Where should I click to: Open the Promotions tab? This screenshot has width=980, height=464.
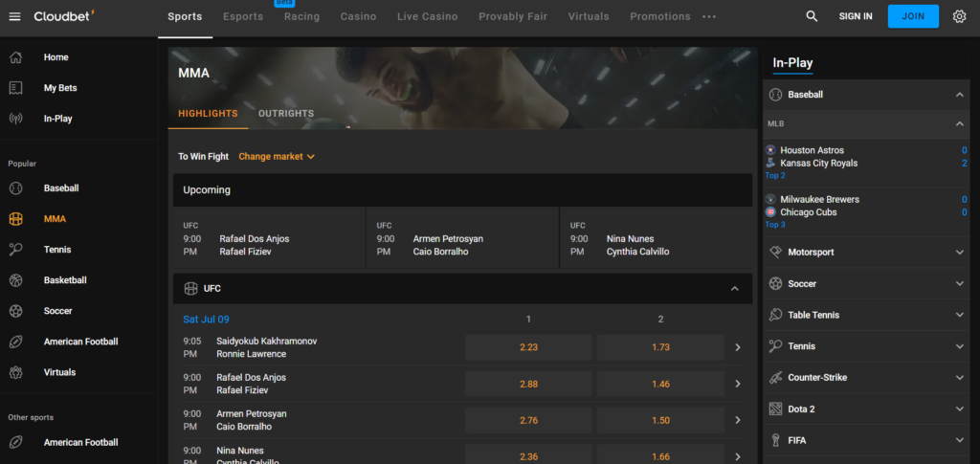660,17
